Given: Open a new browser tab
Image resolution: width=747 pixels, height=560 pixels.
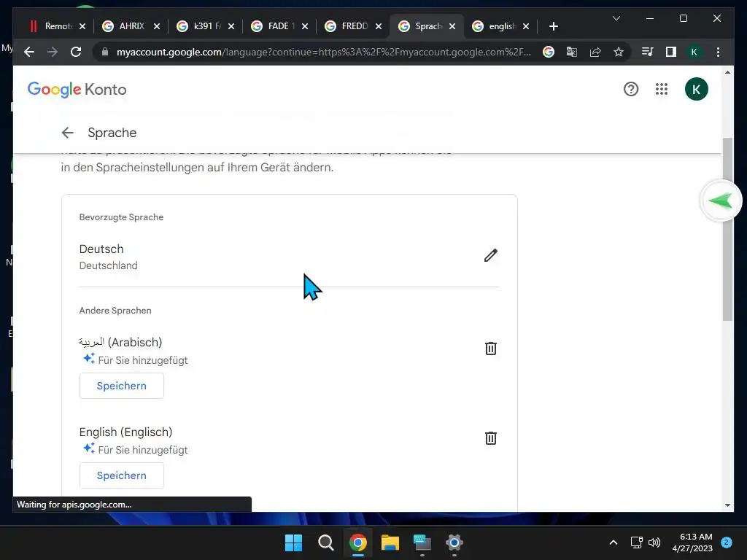Looking at the screenshot, I should pos(553,26).
